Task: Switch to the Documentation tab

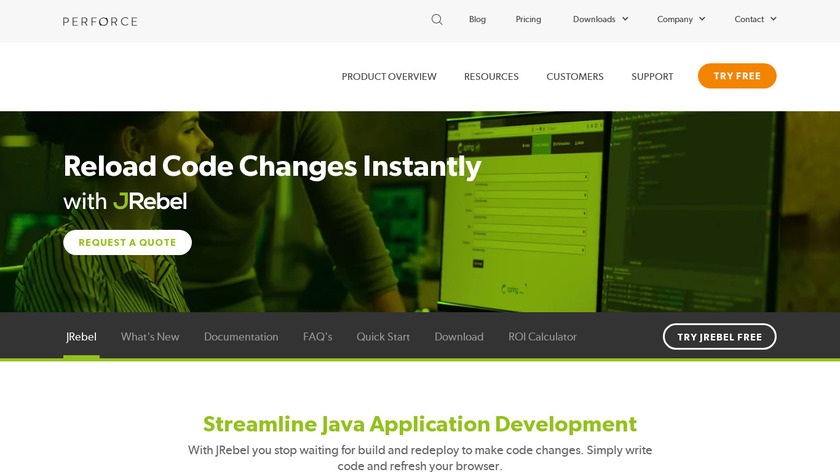Action: tap(241, 337)
